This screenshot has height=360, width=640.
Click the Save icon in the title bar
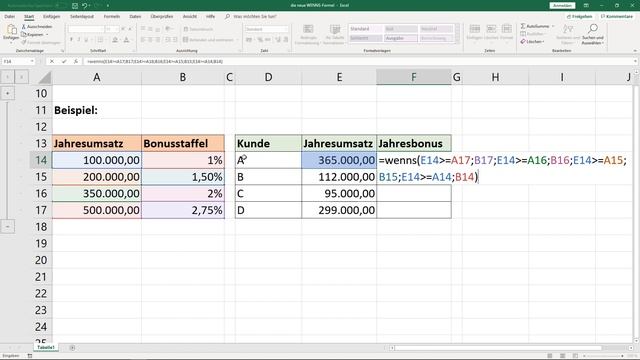click(75, 6)
